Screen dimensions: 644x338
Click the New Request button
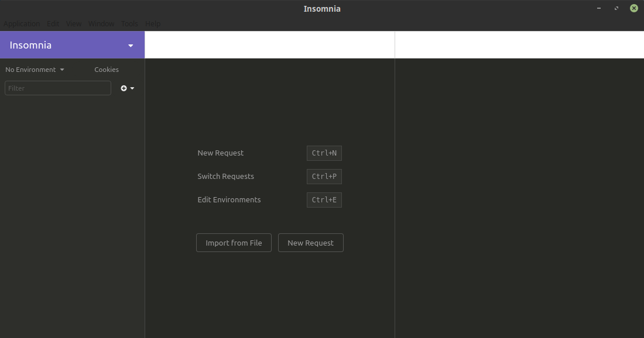[310, 242]
